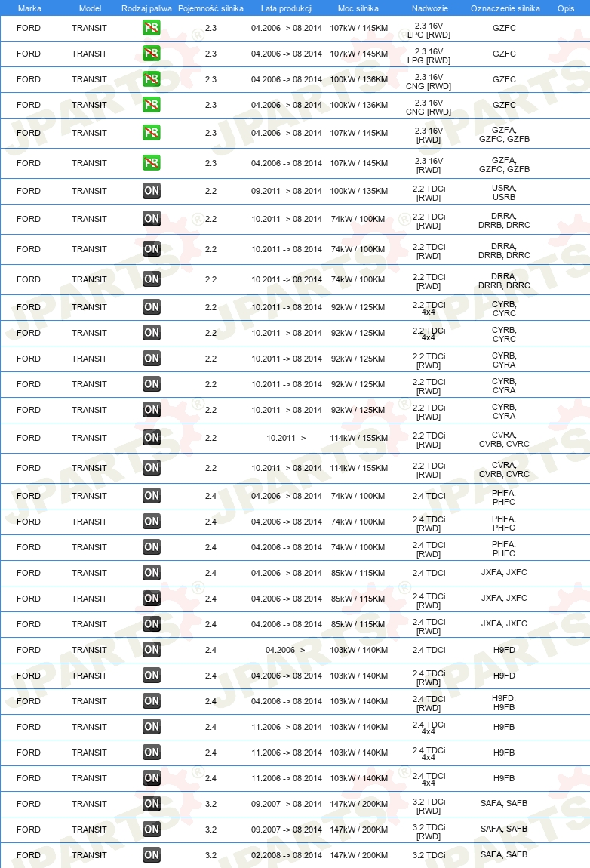Click ON icon in 85kW 2.4 TDCi row without RWD
Viewport: 590px width, 868px height.
pyautogui.click(x=151, y=573)
